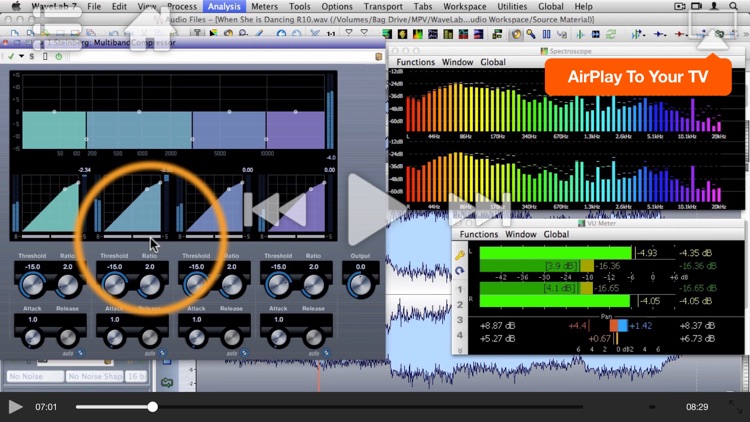750x422 pixels.
Task: Open the red marker dropdown in toolbar
Action: (x=680, y=34)
